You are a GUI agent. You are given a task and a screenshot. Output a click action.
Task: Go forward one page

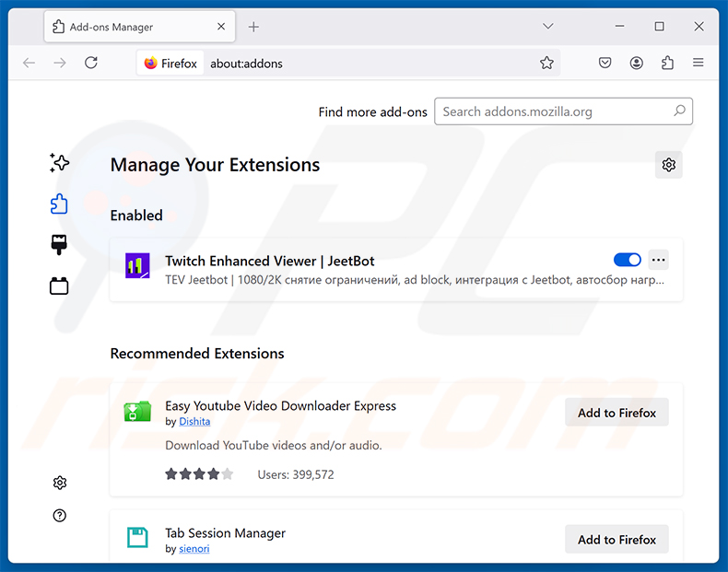60,63
